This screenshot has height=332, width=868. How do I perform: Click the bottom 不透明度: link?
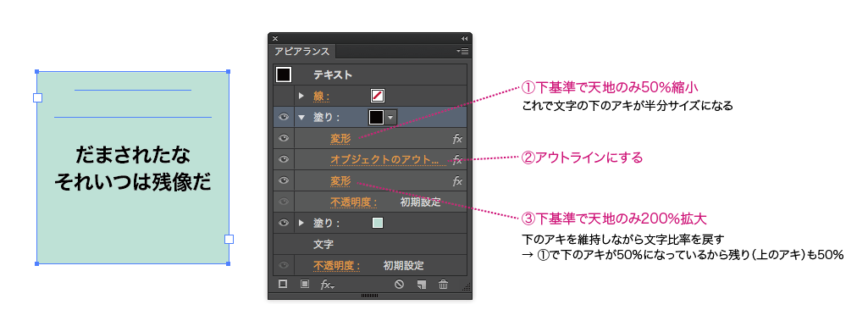click(x=337, y=265)
